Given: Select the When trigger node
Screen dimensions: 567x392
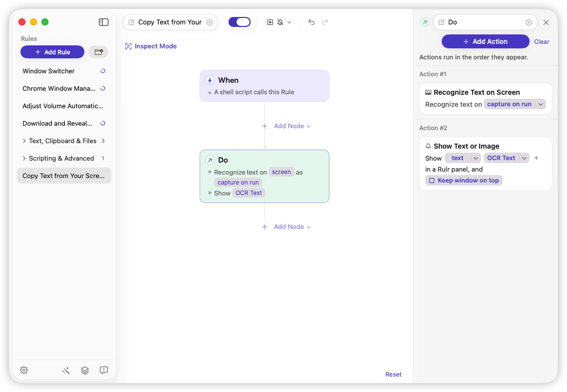Looking at the screenshot, I should click(x=265, y=86).
